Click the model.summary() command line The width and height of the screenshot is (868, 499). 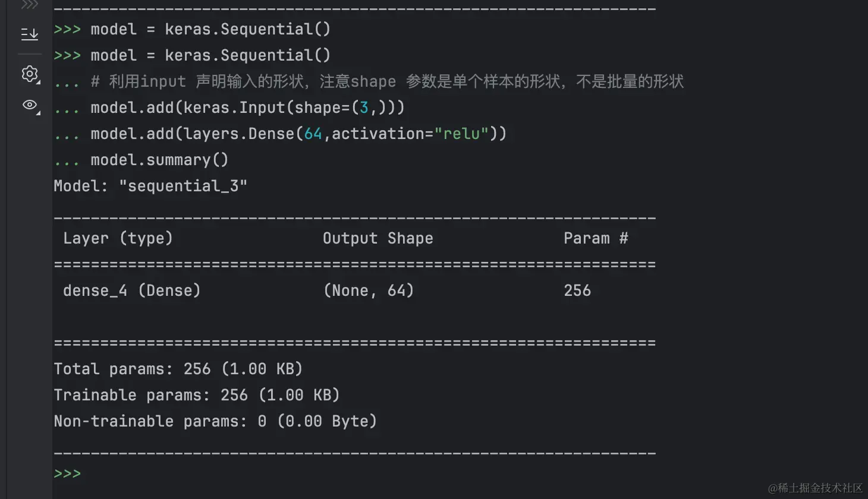(x=159, y=160)
